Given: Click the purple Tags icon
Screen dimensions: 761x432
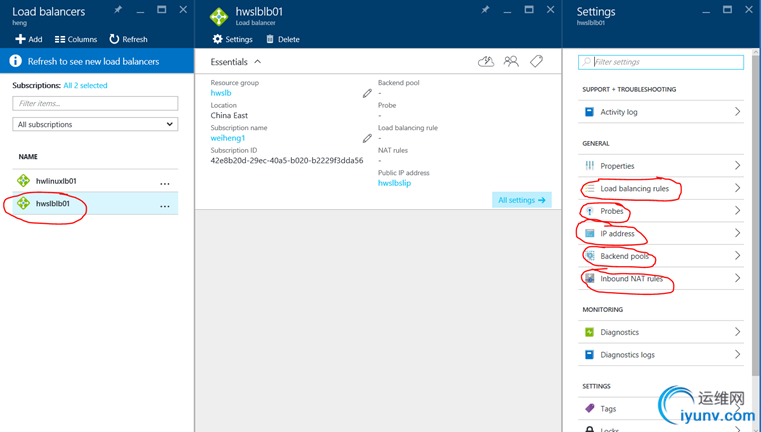Looking at the screenshot, I should pos(589,408).
